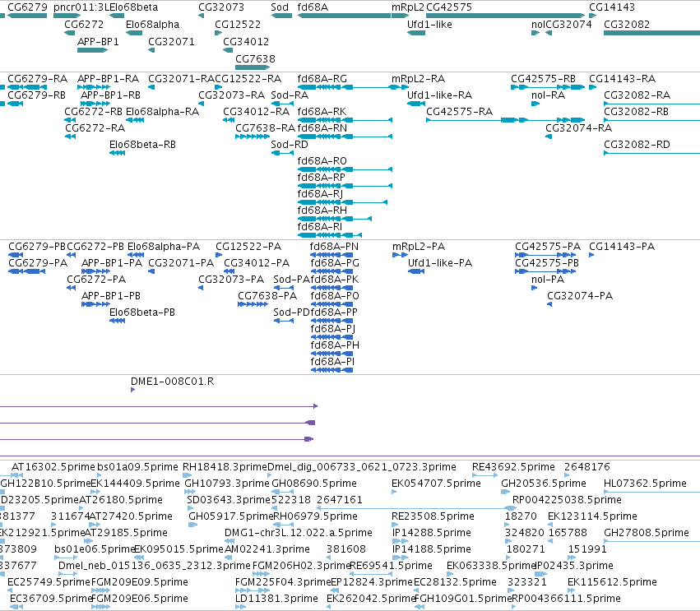Open the mRpL2-PA protein label
Screen dimensions: 700x611
(419, 247)
